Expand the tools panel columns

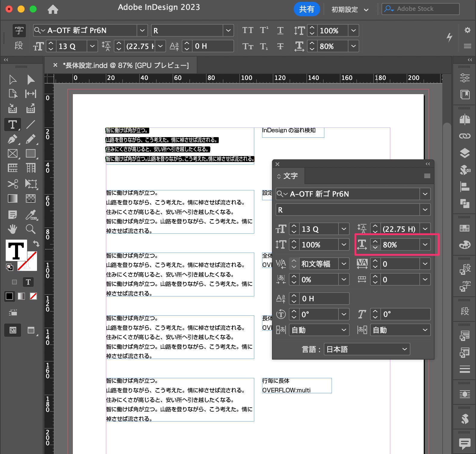pos(6,60)
